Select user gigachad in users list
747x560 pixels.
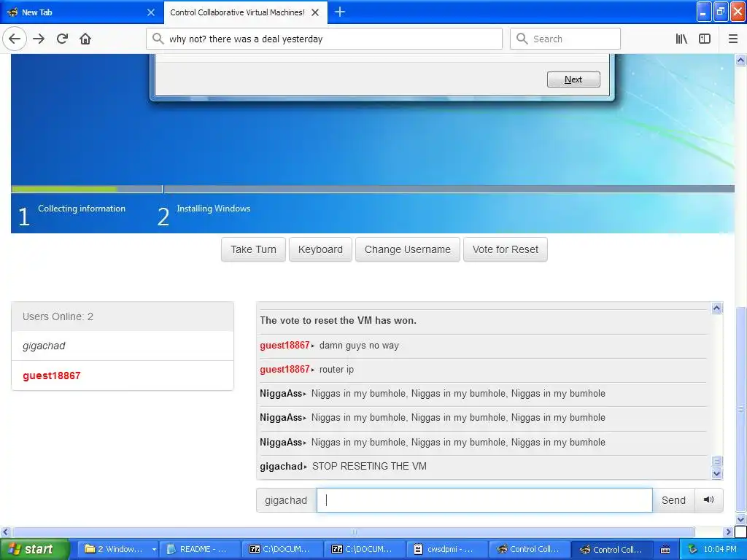[x=123, y=346]
